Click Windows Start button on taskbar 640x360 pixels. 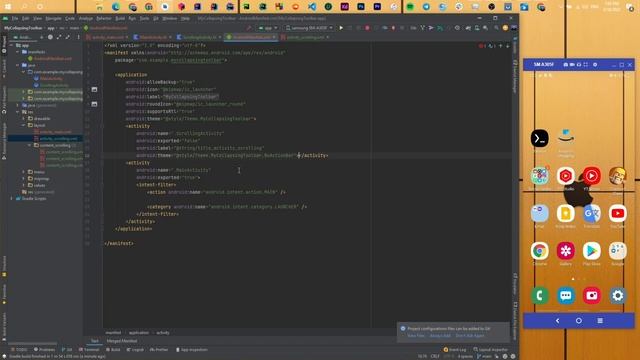tap(8, 7)
